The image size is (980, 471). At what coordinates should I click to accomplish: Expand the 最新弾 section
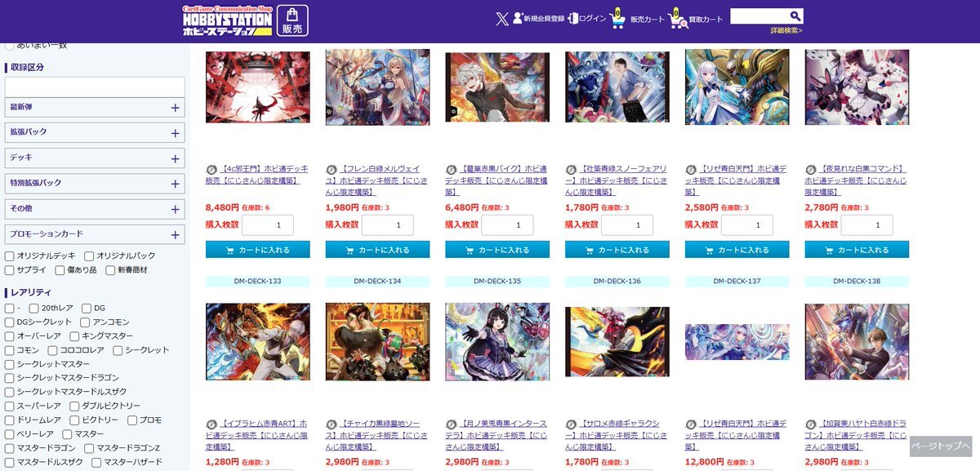pos(95,107)
